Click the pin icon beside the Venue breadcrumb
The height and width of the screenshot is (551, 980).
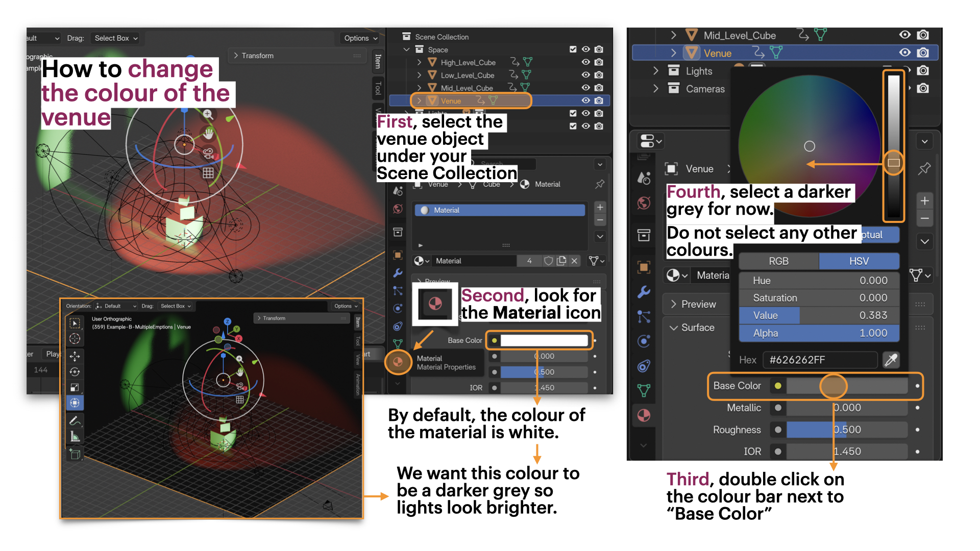pos(924,169)
